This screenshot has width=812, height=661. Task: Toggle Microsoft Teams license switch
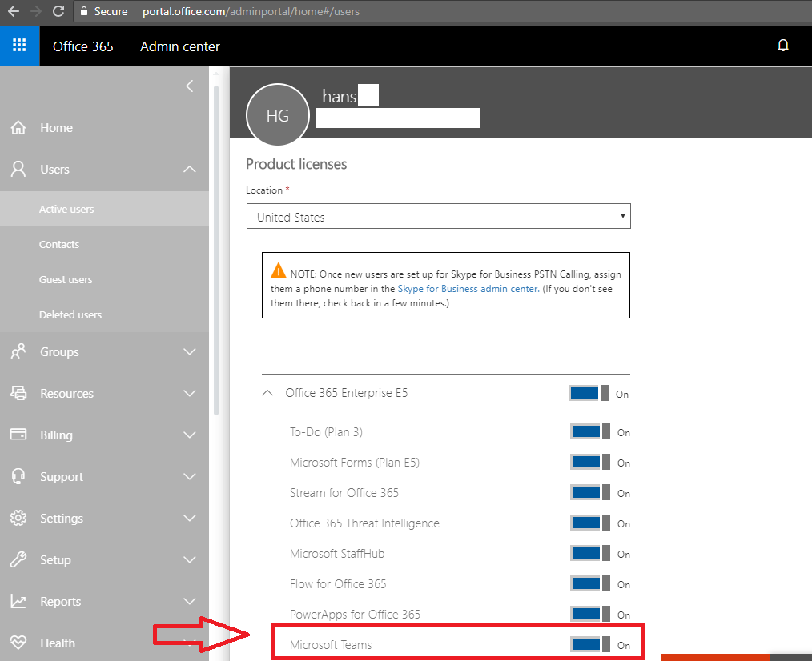click(x=590, y=644)
